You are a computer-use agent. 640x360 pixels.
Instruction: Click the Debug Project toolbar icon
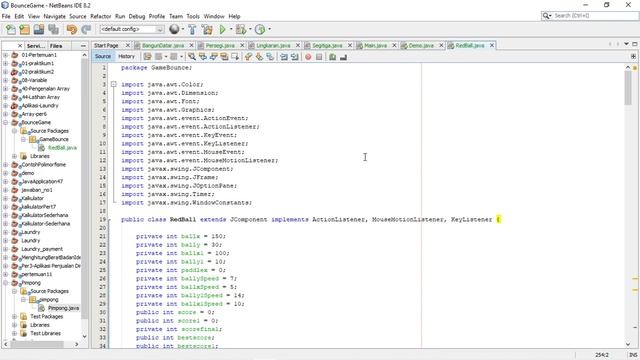pos(241,29)
